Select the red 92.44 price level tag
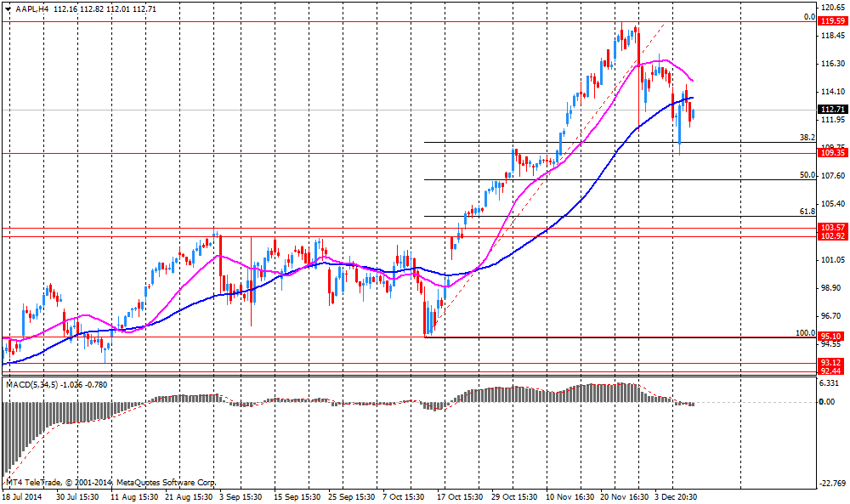 833,371
